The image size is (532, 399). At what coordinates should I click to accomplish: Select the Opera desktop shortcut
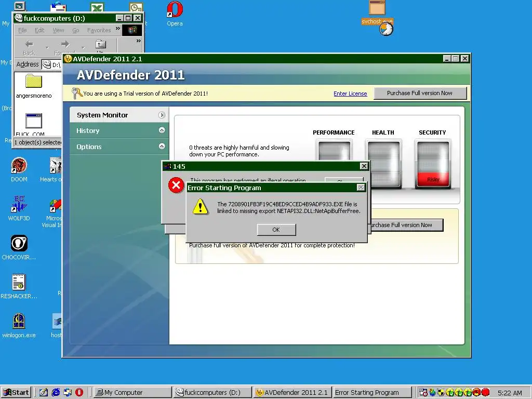pyautogui.click(x=175, y=14)
